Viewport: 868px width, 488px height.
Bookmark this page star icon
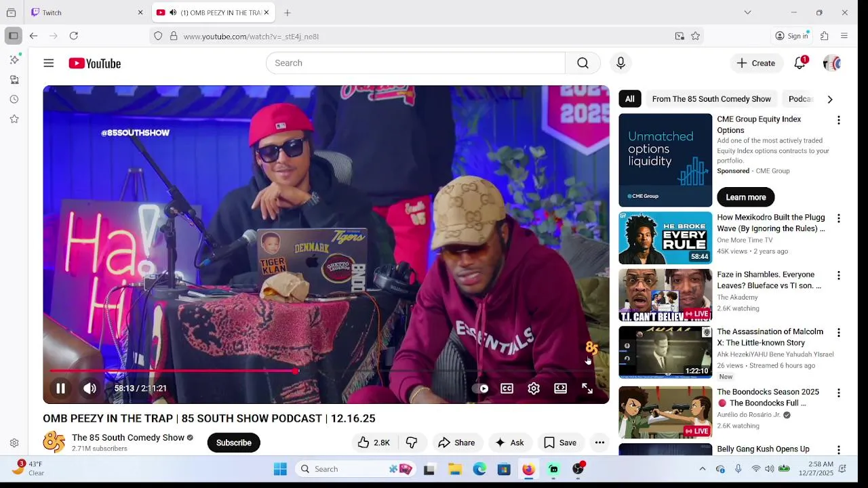pyautogui.click(x=695, y=36)
